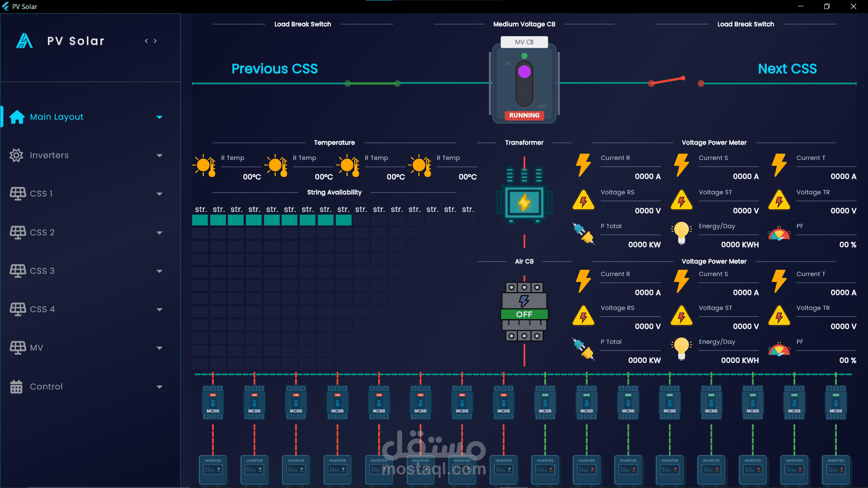This screenshot has height=488, width=868.
Task: Go to Previous CSS
Action: coord(274,69)
